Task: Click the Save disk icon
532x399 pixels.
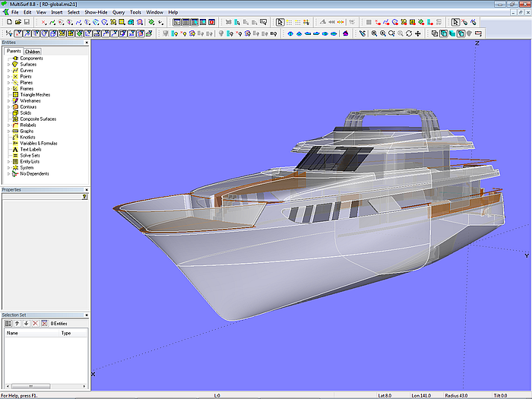Action: coord(25,22)
